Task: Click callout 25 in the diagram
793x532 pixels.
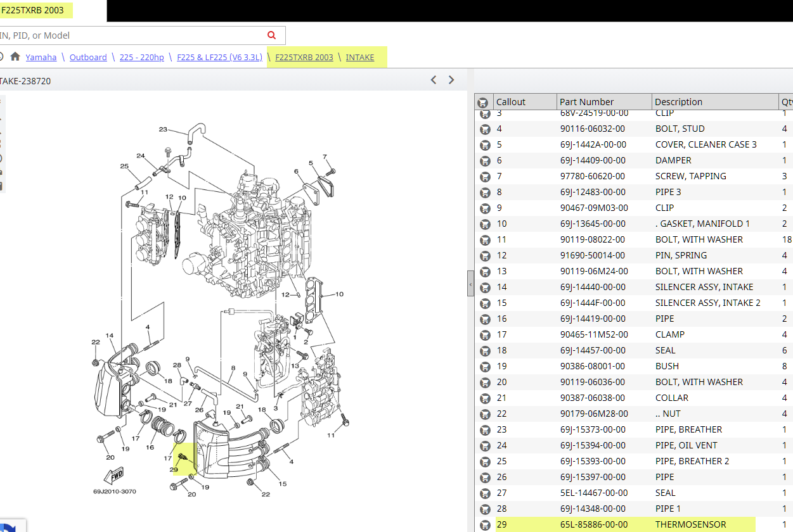Action: pos(124,166)
